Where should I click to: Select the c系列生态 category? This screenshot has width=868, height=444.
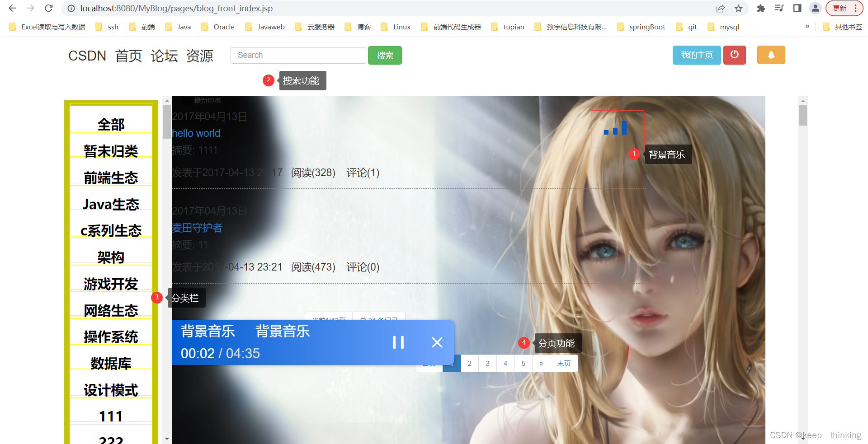(x=111, y=230)
